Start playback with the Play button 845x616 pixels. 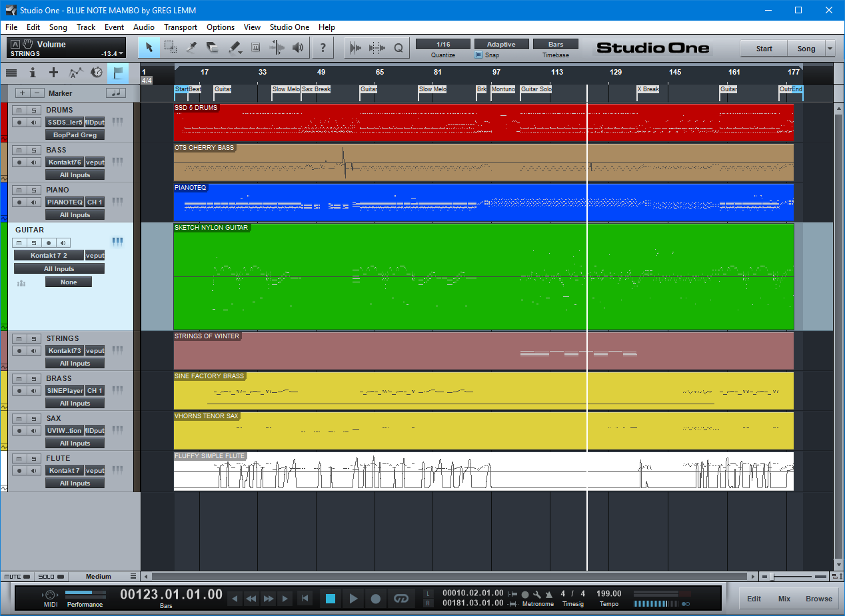(353, 598)
